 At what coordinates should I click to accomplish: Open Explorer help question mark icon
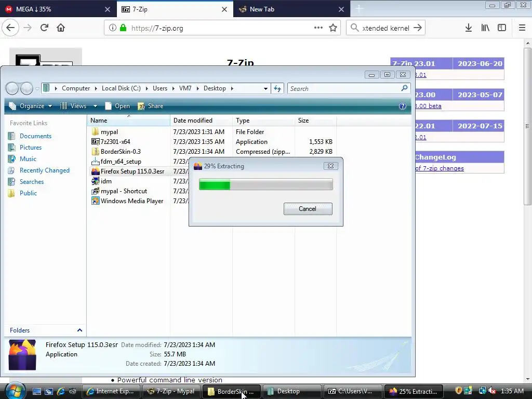click(403, 106)
